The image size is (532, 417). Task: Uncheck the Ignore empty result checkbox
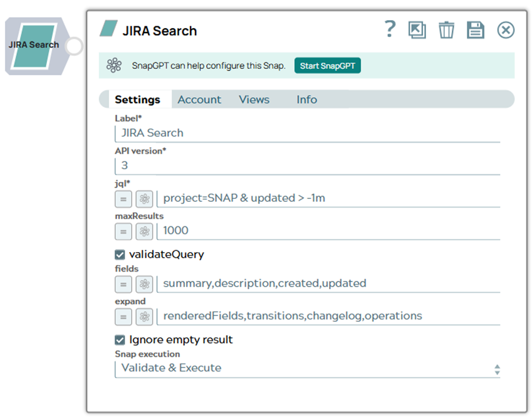(x=120, y=340)
